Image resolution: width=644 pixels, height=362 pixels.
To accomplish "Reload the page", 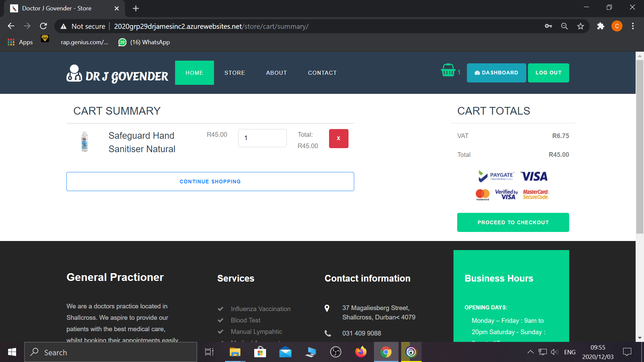I will (43, 26).
